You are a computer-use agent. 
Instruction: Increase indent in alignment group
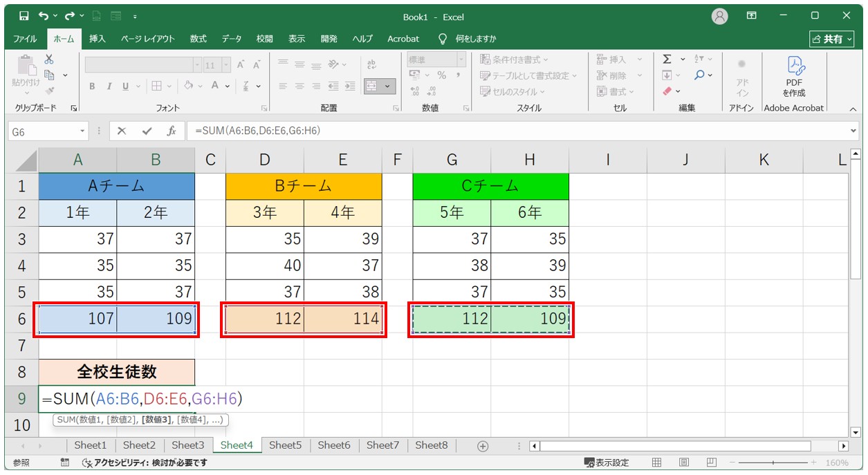pos(350,86)
